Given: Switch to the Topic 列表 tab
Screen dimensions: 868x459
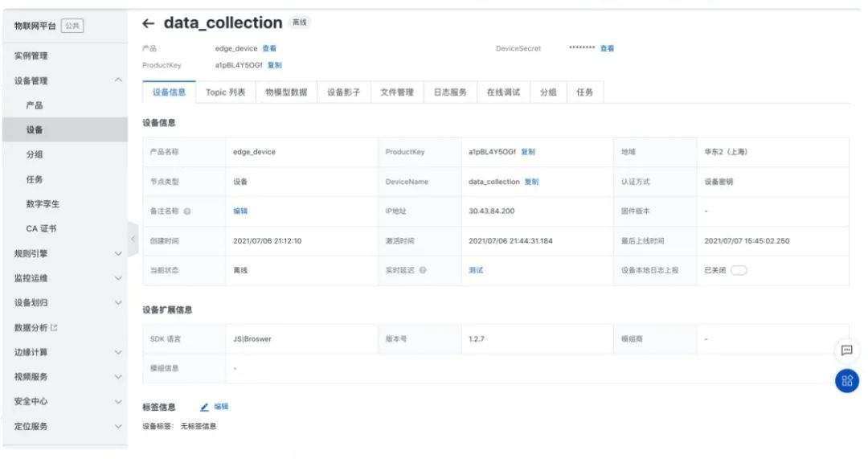Looking at the screenshot, I should 225,92.
